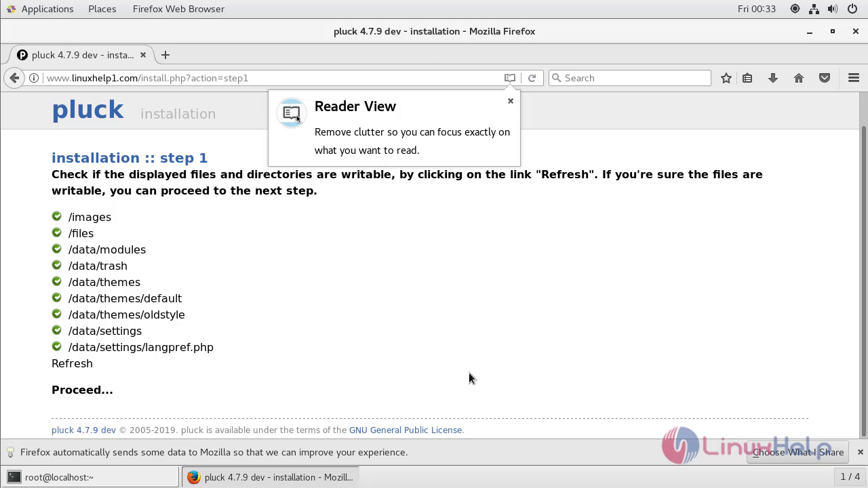This screenshot has height=488, width=868.
Task: Click the /data/modules text
Action: click(106, 249)
